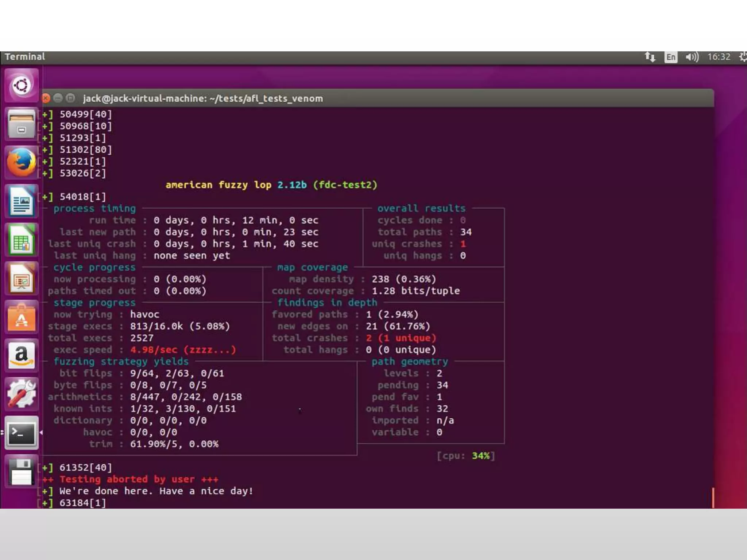This screenshot has height=560, width=747.
Task: Open the Ubuntu Dash search launcher
Action: [21, 86]
